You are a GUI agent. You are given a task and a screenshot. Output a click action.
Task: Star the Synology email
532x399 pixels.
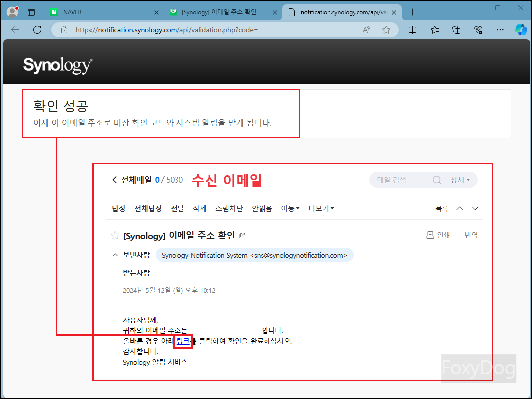pos(115,235)
